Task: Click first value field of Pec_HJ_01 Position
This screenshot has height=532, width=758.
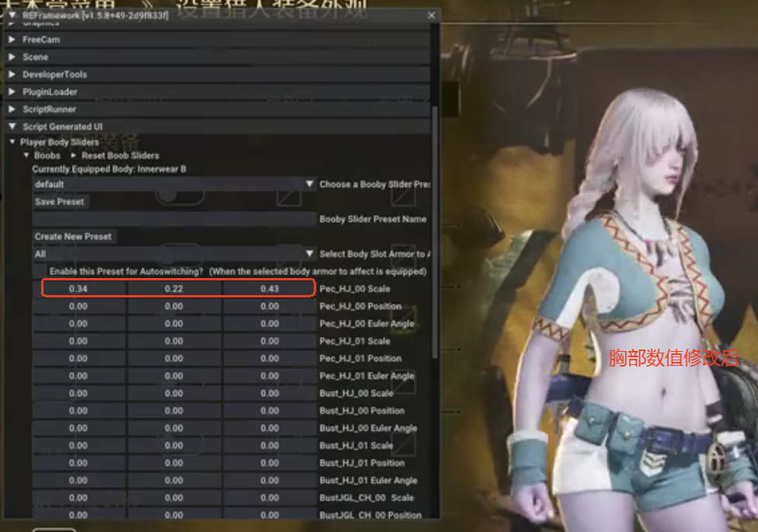Action: [x=78, y=358]
